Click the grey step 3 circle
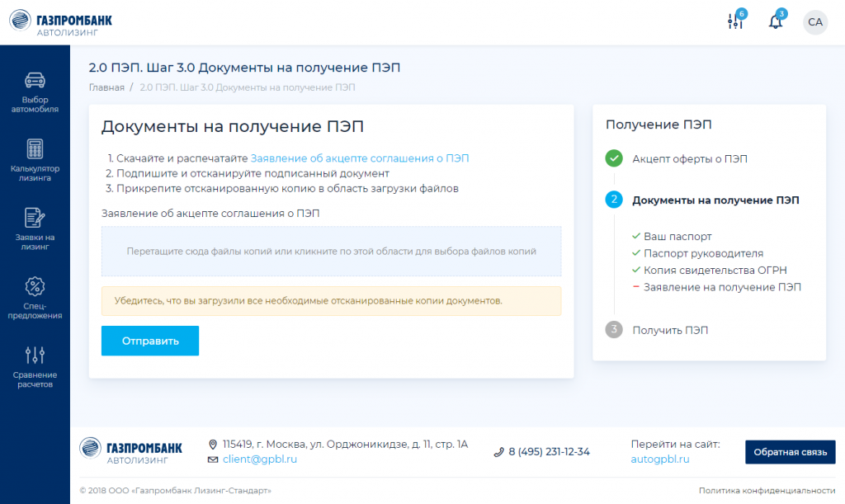845x504 pixels. [614, 330]
